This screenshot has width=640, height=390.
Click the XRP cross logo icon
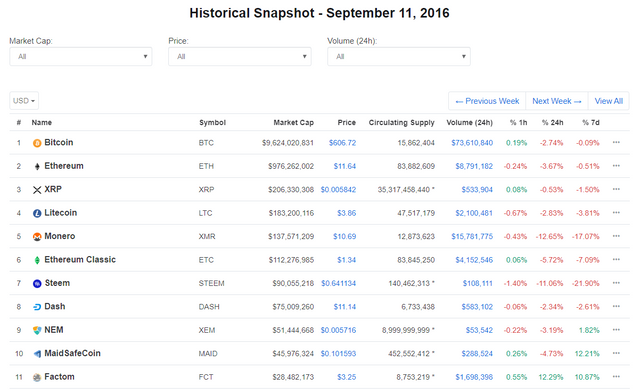(37, 190)
